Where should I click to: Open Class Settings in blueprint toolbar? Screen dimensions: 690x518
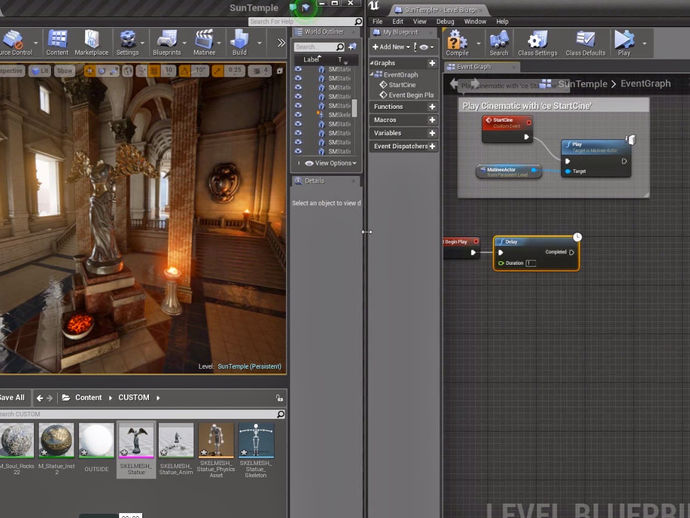pos(537,43)
